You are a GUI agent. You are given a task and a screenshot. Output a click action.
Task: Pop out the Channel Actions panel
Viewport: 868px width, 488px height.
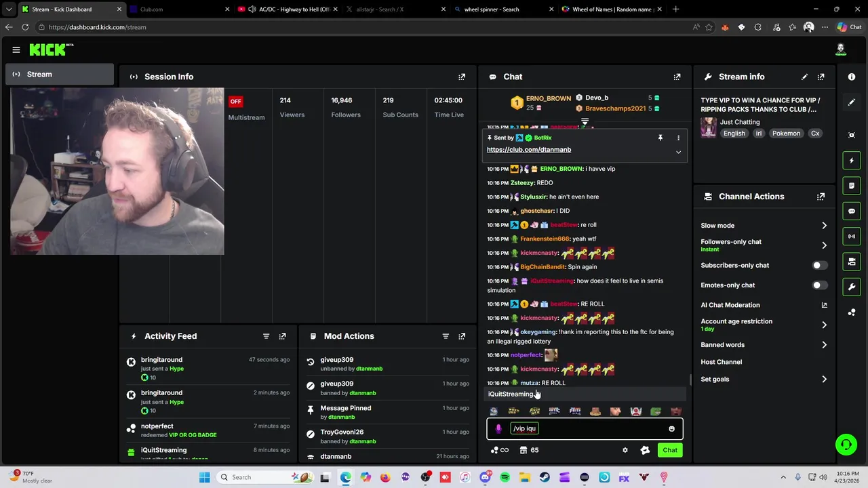coord(821,197)
